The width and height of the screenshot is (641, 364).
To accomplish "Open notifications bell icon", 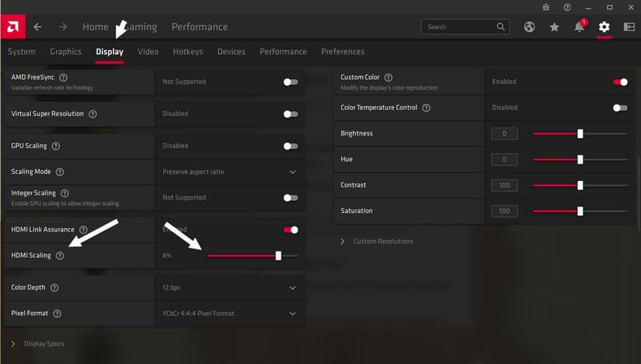I will point(579,27).
